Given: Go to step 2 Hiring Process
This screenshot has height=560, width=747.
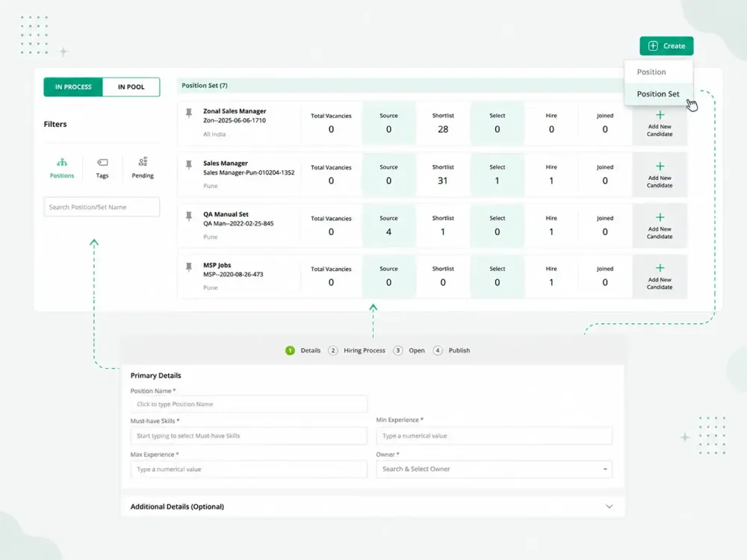Looking at the screenshot, I should [x=357, y=350].
